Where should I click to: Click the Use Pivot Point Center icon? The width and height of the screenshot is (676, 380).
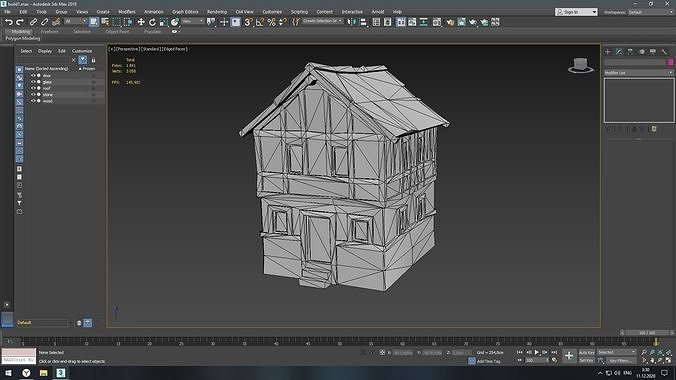point(211,22)
